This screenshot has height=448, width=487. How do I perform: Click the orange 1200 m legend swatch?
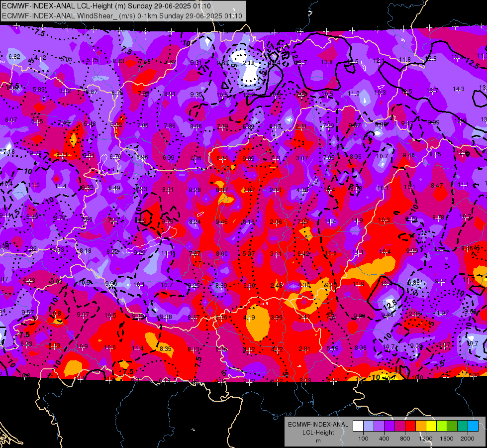tap(421, 426)
